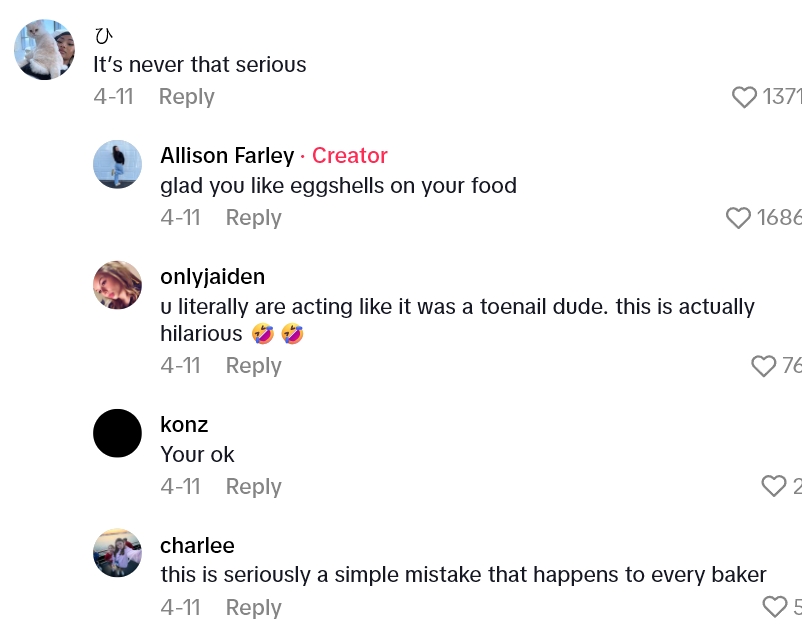Click the ひ username at top

click(104, 37)
